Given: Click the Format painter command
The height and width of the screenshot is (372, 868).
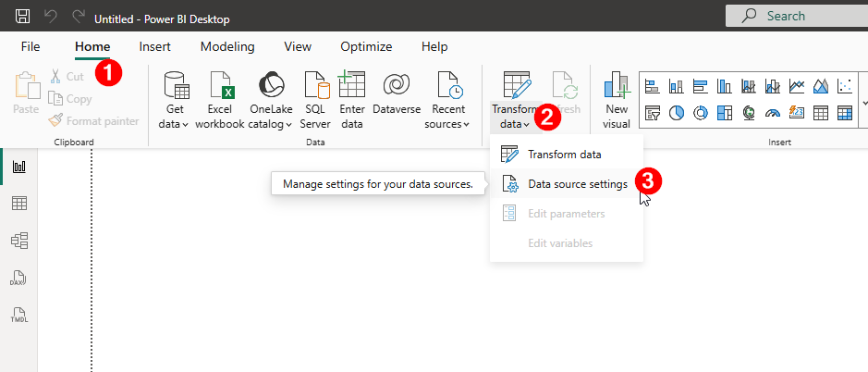Looking at the screenshot, I should 93,120.
